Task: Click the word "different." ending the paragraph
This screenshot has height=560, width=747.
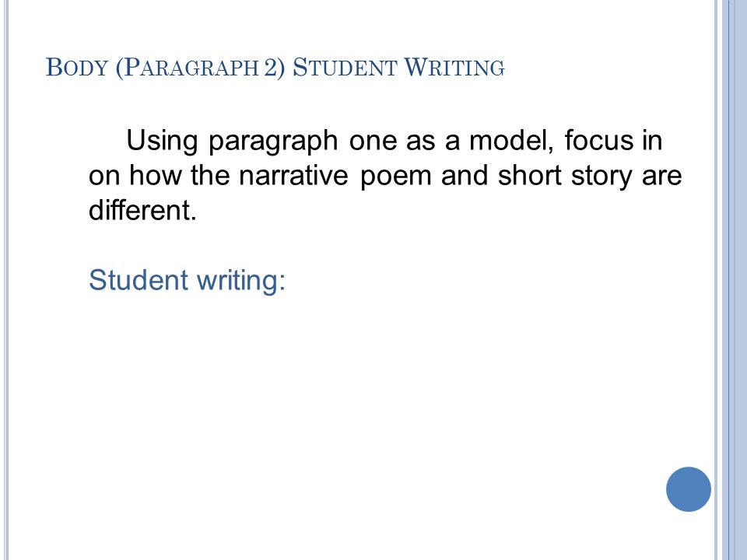Action: [142, 209]
